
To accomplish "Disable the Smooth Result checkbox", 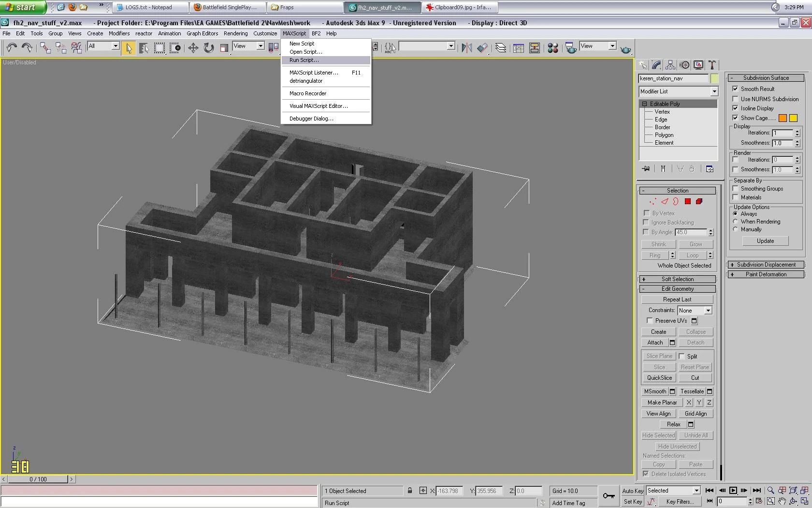I will coord(735,89).
